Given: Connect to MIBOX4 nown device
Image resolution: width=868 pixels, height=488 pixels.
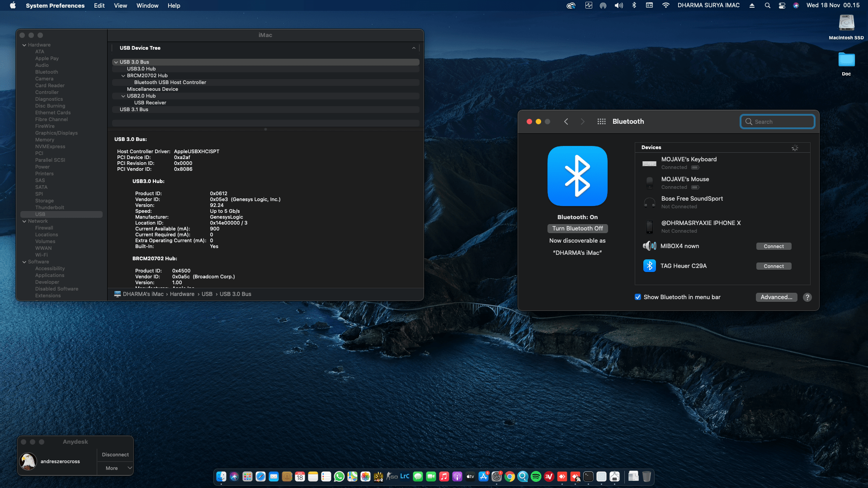Looking at the screenshot, I should pyautogui.click(x=774, y=246).
